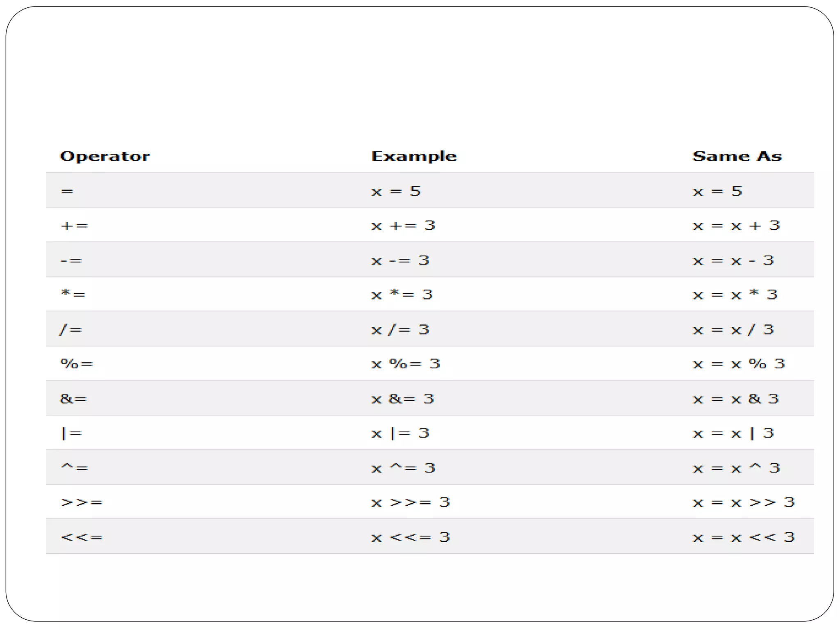Click the text 'x = x ^ 3'

click(x=736, y=468)
